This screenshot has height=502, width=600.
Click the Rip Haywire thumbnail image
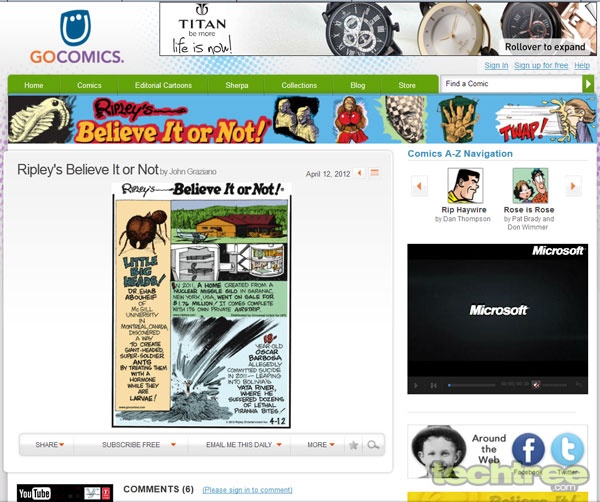[465, 186]
